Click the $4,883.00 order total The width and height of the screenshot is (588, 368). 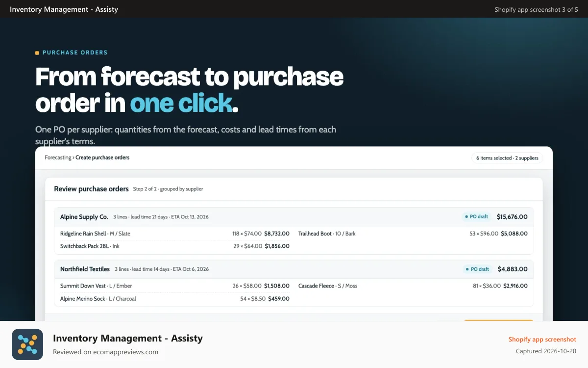513,269
